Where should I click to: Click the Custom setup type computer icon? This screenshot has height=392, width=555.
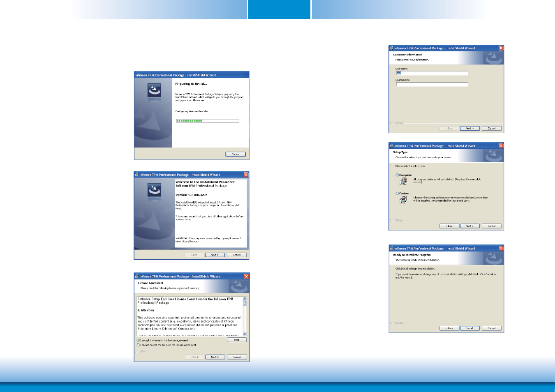point(403,200)
